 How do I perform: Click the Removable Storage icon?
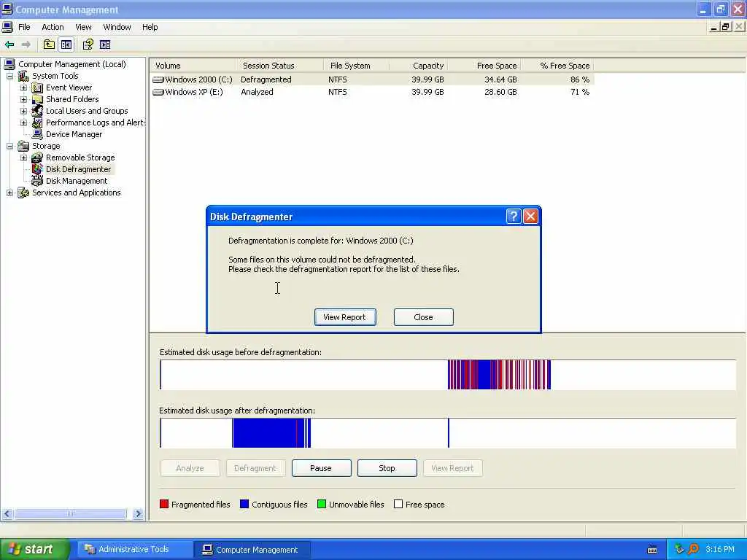pos(37,157)
